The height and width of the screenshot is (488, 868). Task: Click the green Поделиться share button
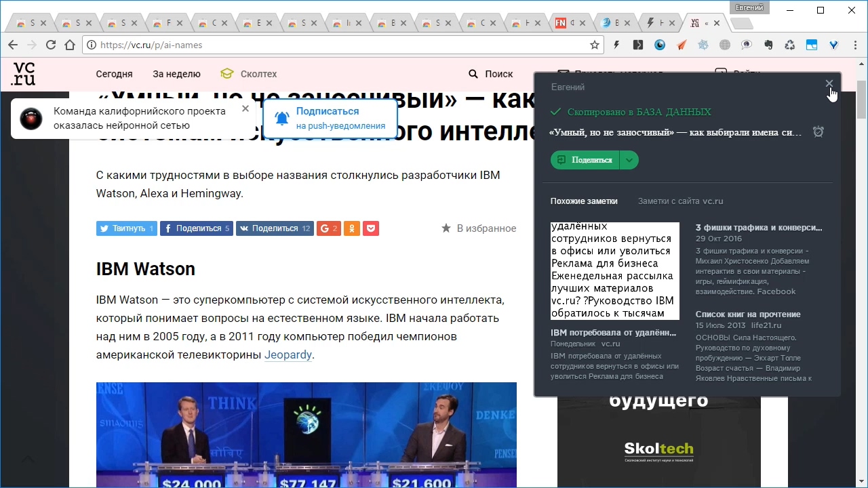pos(585,160)
